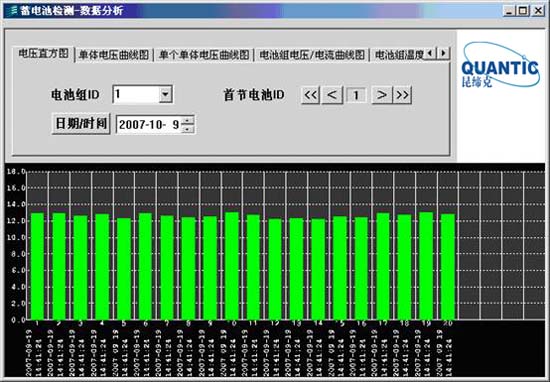Open the 电池组ID dropdown arrow

(165, 94)
